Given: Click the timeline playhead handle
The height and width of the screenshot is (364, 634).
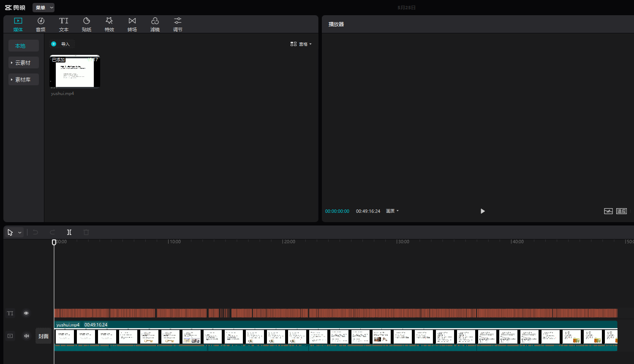Looking at the screenshot, I should coord(54,242).
